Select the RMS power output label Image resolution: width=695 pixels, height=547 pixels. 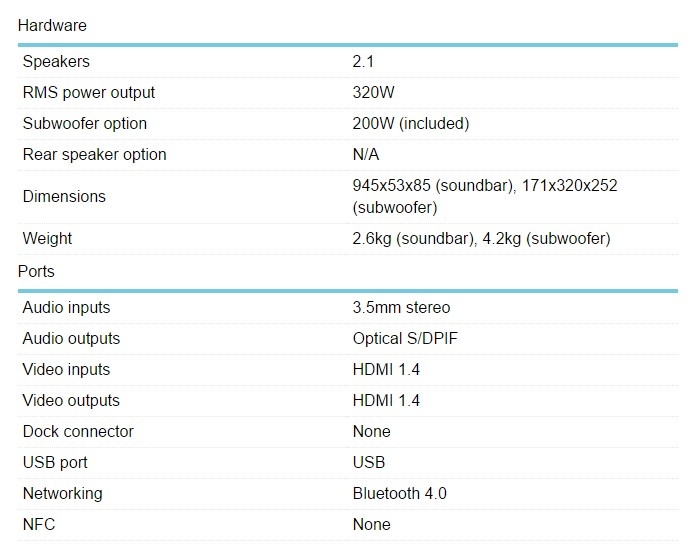point(89,93)
